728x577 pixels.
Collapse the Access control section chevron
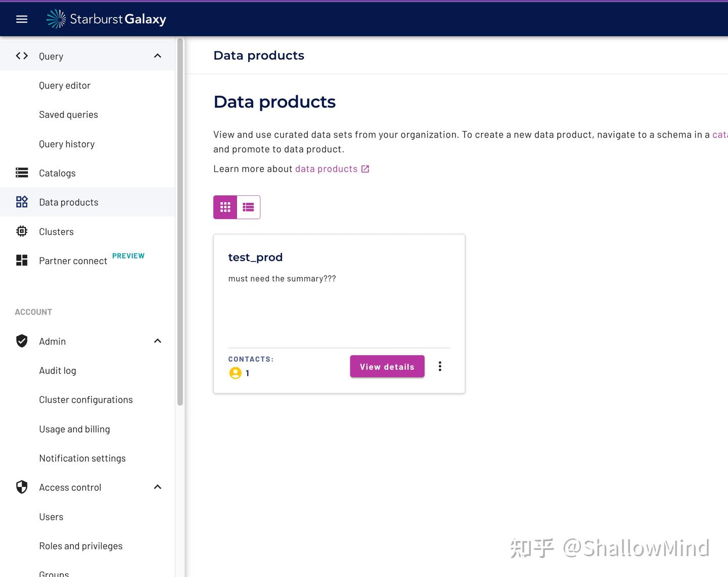158,487
